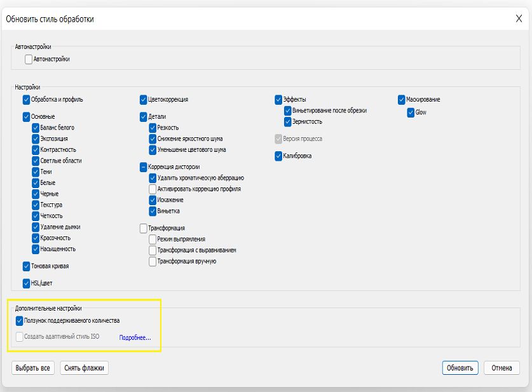
Task: Uncheck Баланс белого option
Action: pyautogui.click(x=36, y=128)
